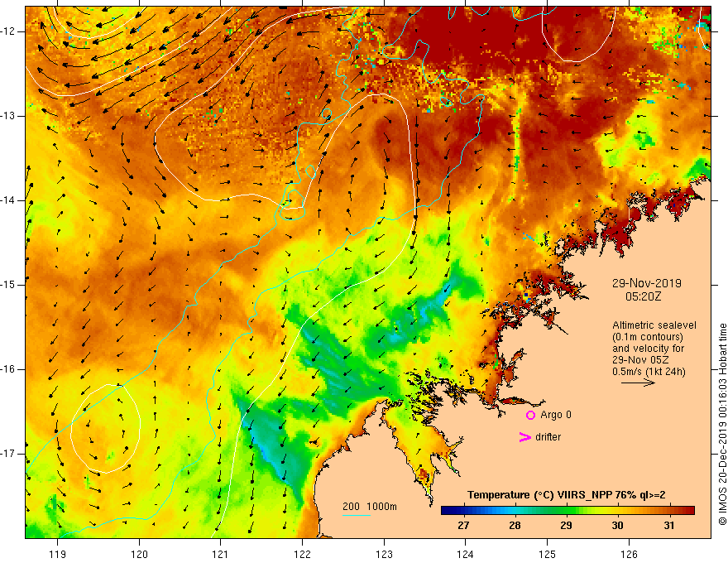Click the time text 05:20Z
This screenshot has height=563, width=728.
[643, 296]
